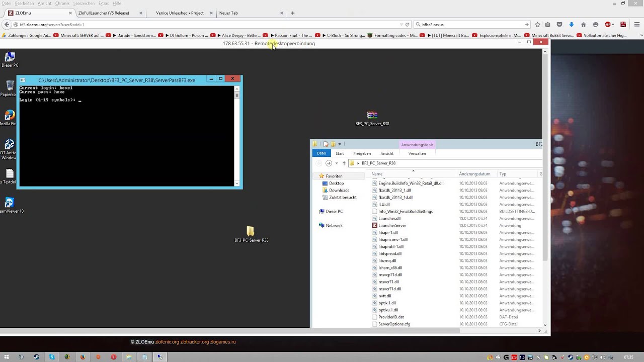Viewport: 644px width, 362px height.
Task: Sort files by the Name column
Action: point(377,174)
